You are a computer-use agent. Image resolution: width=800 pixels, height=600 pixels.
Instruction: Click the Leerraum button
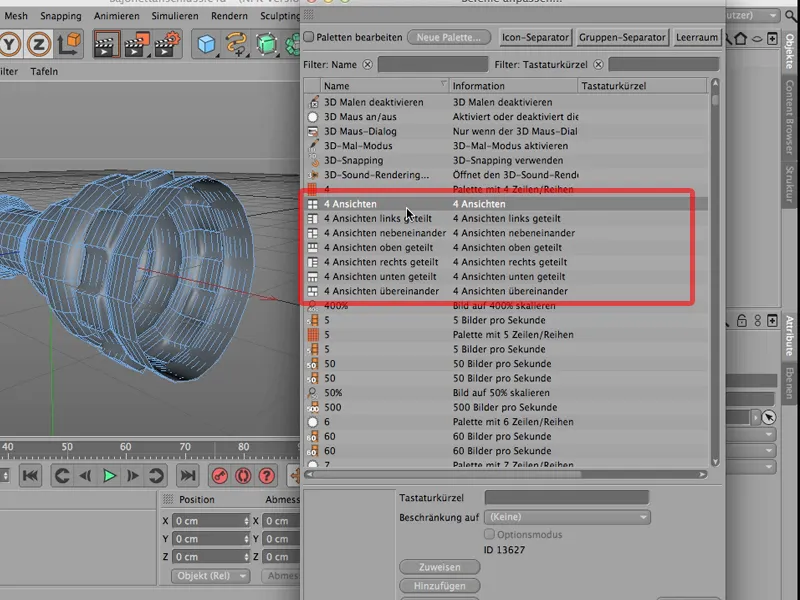click(x=696, y=37)
